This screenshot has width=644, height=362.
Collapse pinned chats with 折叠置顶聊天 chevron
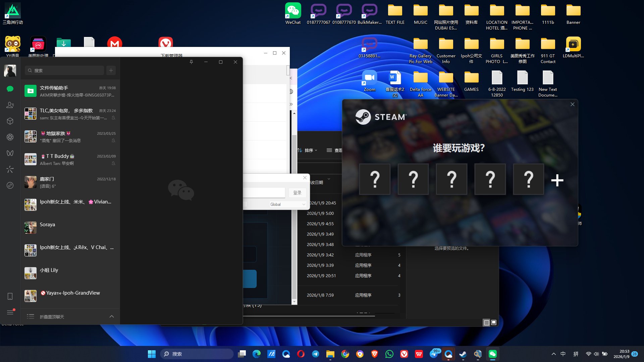[112, 316]
